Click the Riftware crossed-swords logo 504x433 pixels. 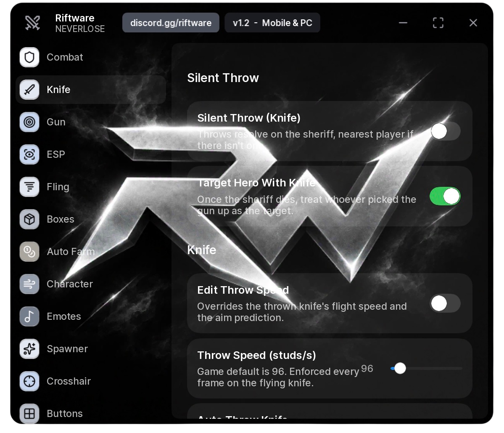click(32, 23)
